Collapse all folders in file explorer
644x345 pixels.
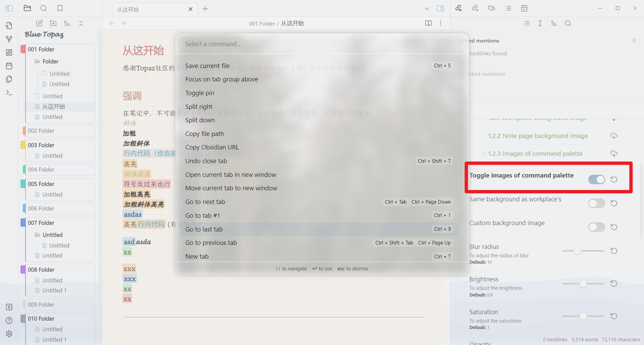(x=81, y=23)
